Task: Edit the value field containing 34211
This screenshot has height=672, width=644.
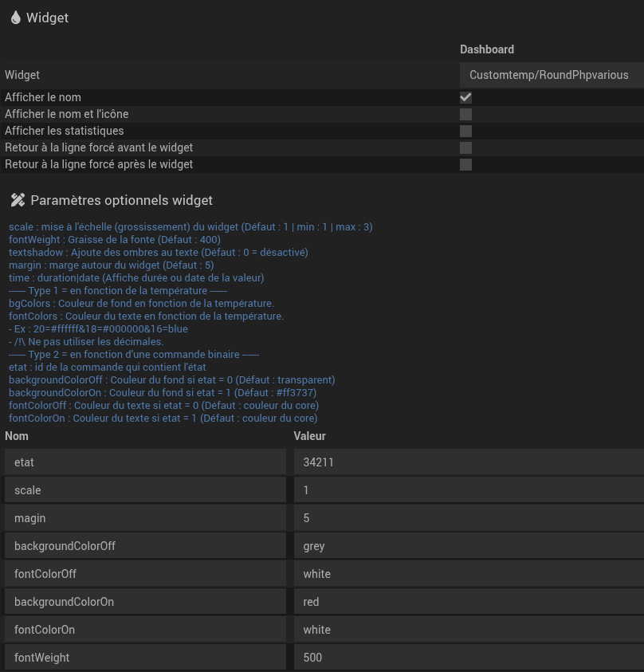Action: (469, 462)
